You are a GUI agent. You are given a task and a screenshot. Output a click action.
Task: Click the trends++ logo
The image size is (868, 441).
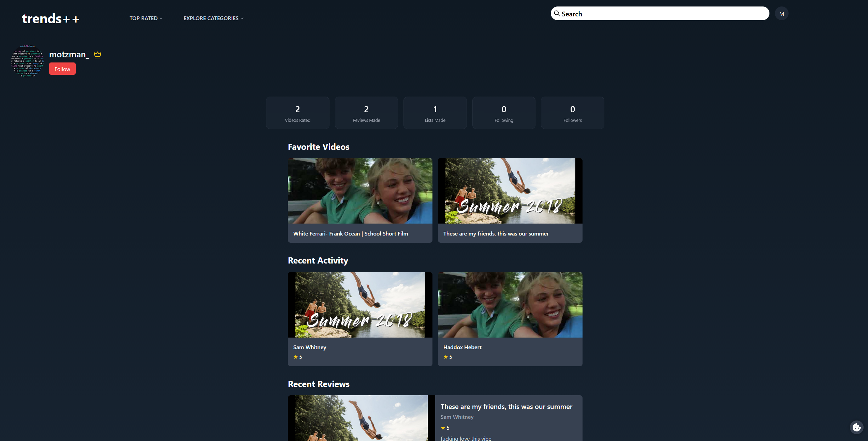(x=50, y=19)
